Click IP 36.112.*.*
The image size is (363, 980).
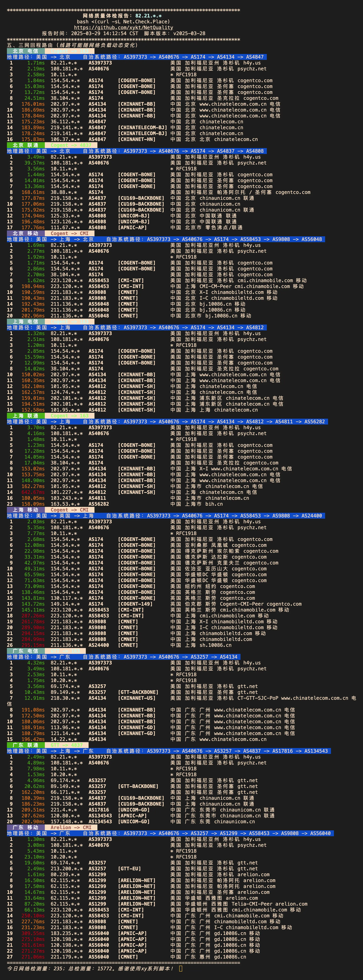tap(65, 122)
